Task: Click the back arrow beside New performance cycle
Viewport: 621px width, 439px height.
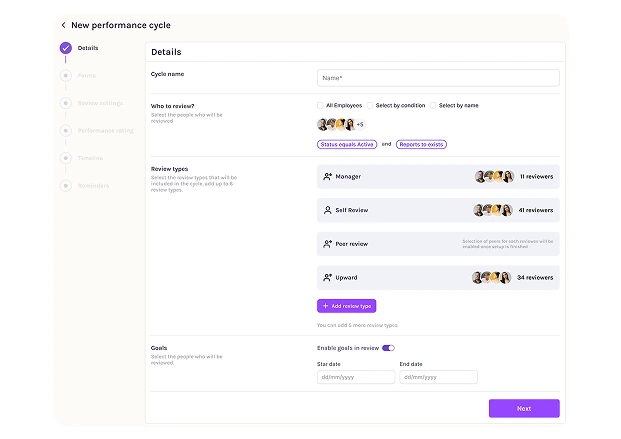Action: [x=63, y=25]
